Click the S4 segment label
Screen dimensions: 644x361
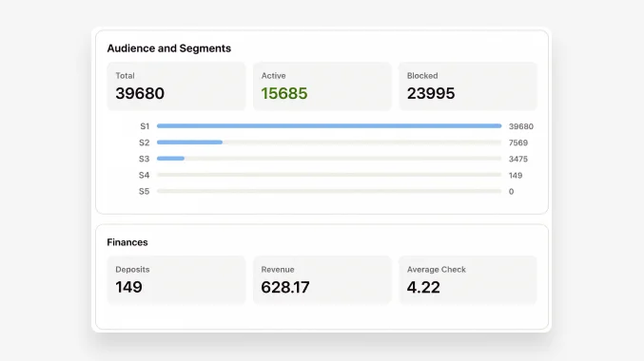(145, 175)
